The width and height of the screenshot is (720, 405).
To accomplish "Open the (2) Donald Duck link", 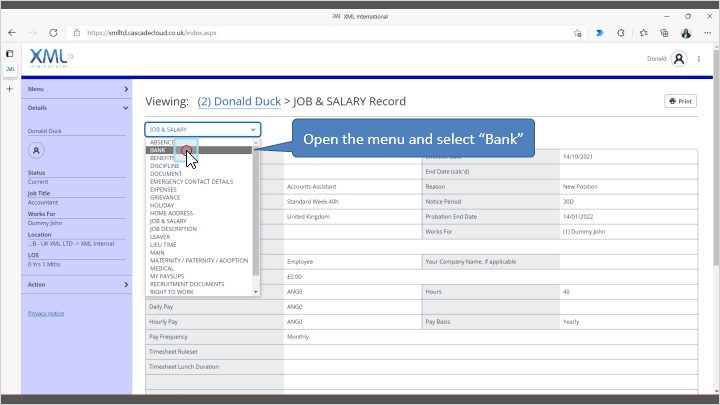I will (x=239, y=101).
